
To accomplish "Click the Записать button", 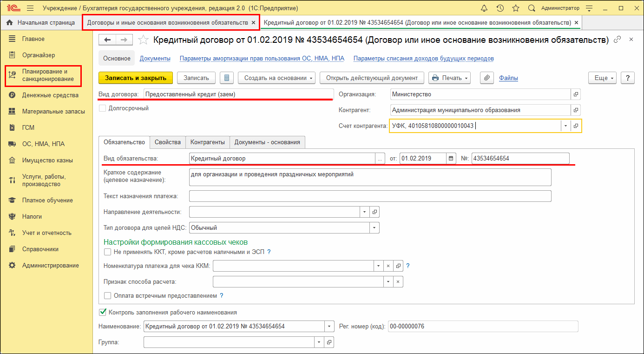I will 196,78.
